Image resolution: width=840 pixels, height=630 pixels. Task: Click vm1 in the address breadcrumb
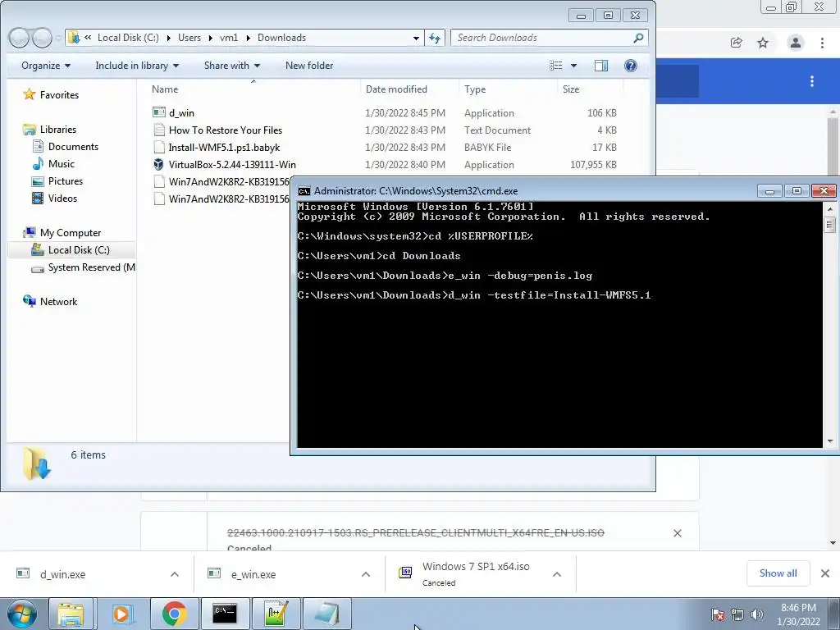pos(229,38)
